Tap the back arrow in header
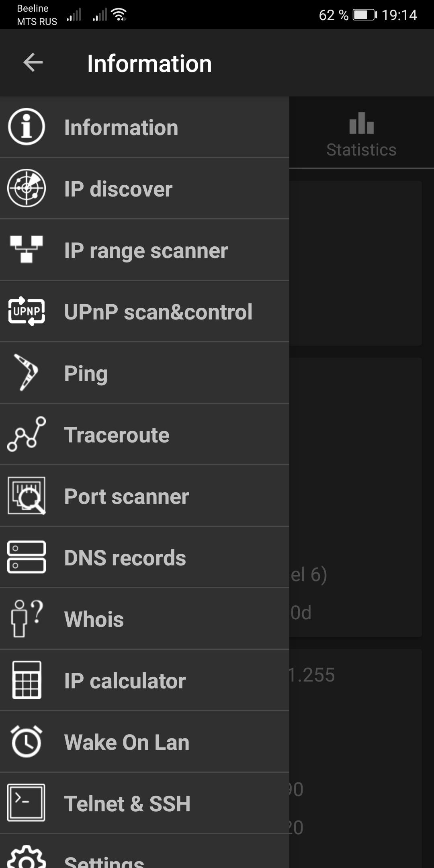The width and height of the screenshot is (434, 868). pos(33,63)
